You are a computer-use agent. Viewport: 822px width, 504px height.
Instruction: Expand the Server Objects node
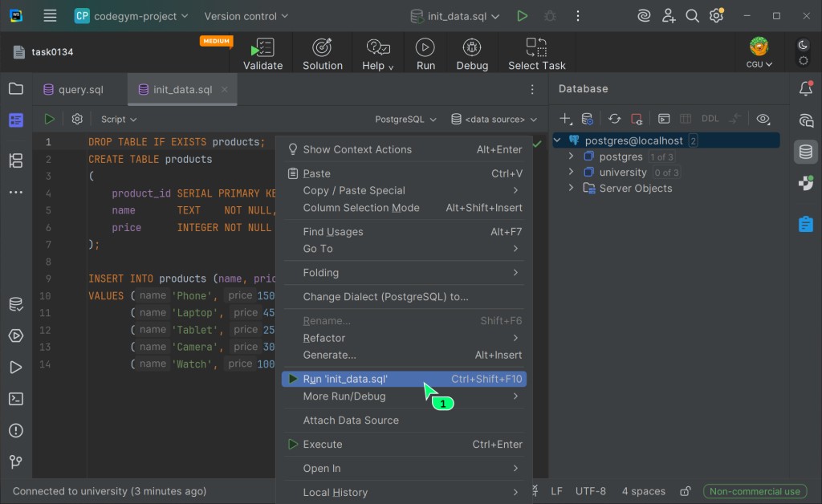(x=571, y=188)
